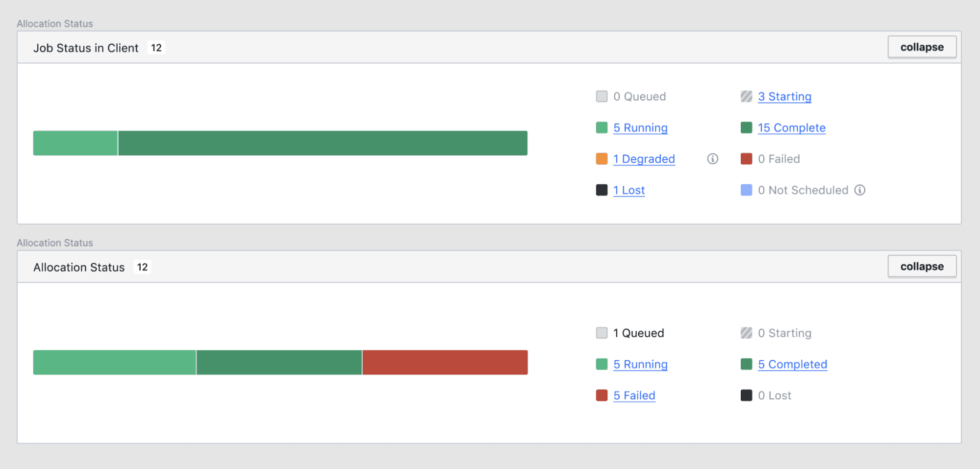Click the green Running swatch in Job Status

pos(602,128)
